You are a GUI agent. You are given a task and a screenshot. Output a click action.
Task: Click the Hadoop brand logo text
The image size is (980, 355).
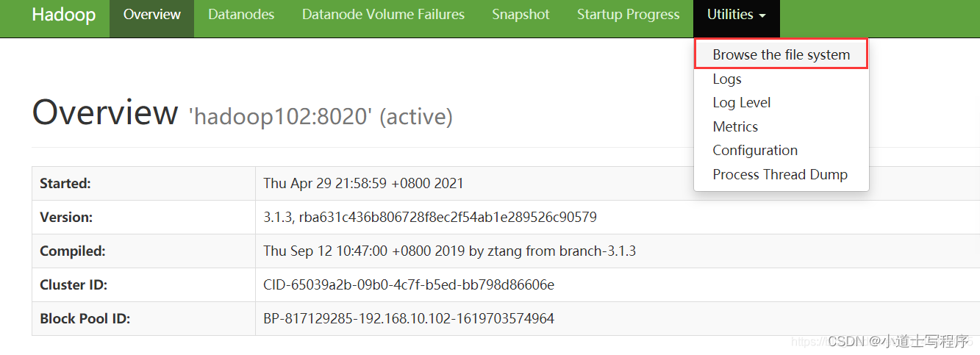[63, 15]
